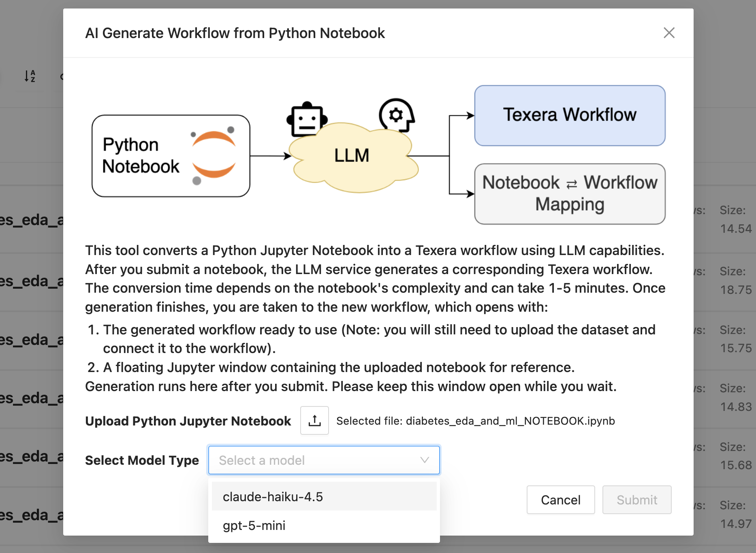Click size value 18.75 in background list
Image resolution: width=756 pixels, height=553 pixels.
(x=736, y=290)
